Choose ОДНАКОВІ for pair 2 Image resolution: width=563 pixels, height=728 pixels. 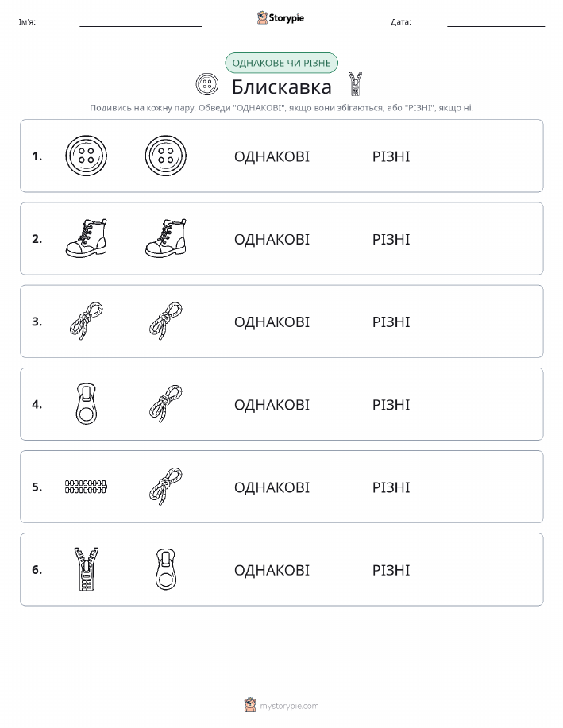point(272,239)
